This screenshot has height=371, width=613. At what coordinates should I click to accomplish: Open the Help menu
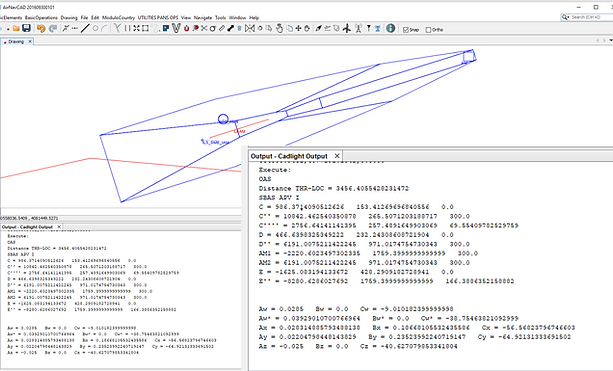[x=254, y=18]
